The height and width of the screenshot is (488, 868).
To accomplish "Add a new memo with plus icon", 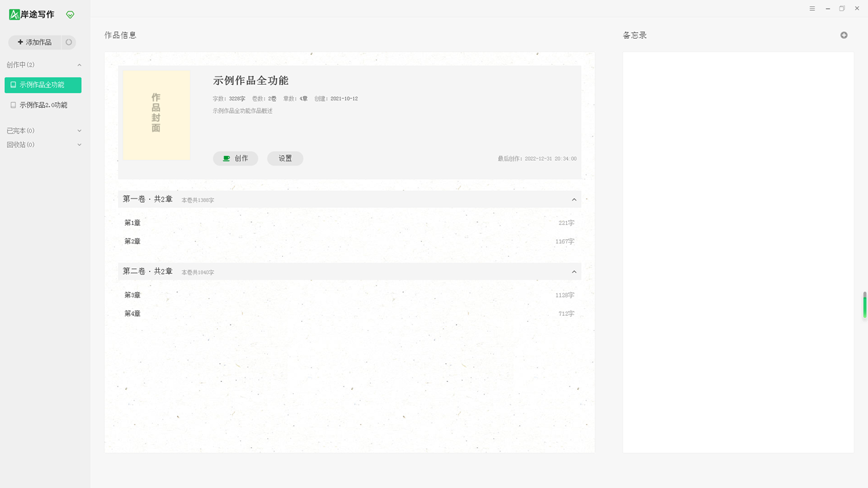I will tap(844, 35).
